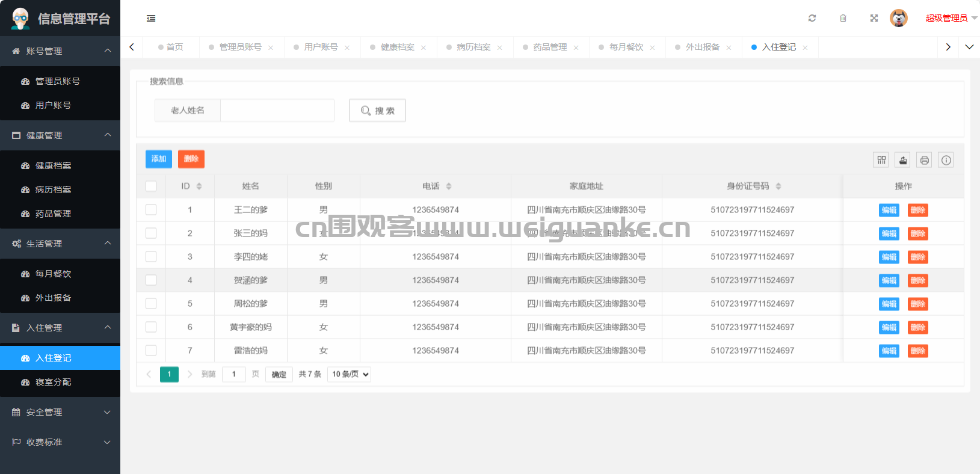Close the 每月餐饮 tab
The width and height of the screenshot is (980, 474).
click(653, 48)
